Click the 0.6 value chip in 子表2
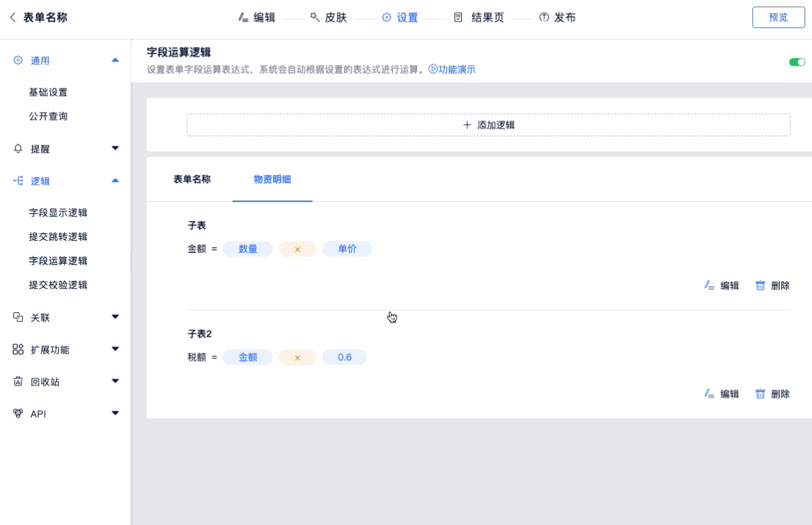This screenshot has height=525, width=812. tap(345, 357)
